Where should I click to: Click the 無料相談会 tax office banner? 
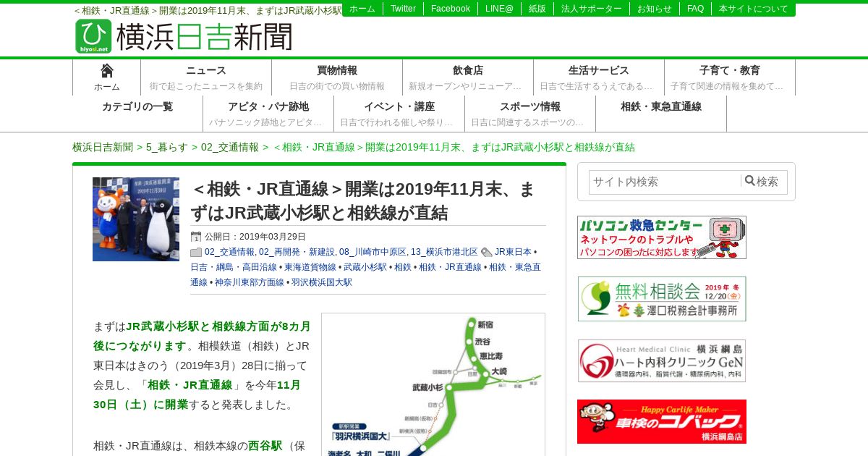662,299
